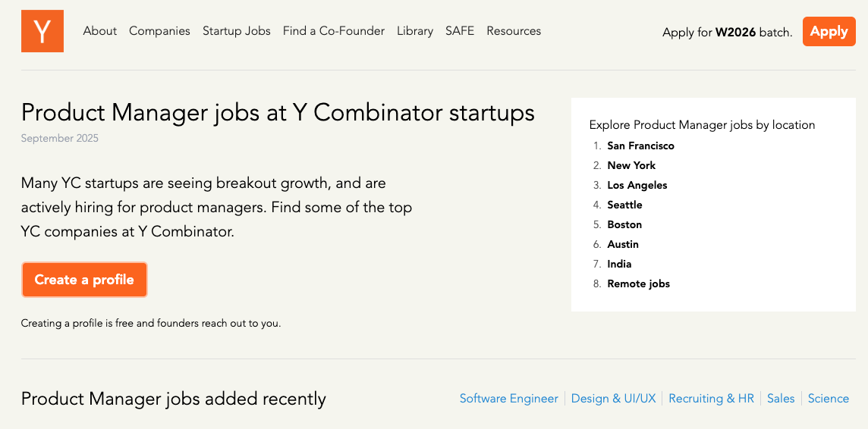Viewport: 868px width, 429px height.
Task: Browse San Francisco Product Manager jobs
Action: 640,146
